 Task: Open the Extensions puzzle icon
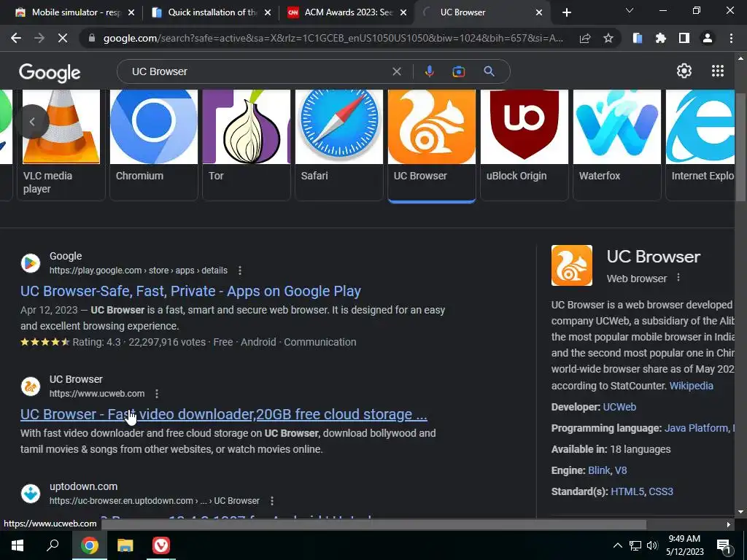[660, 38]
